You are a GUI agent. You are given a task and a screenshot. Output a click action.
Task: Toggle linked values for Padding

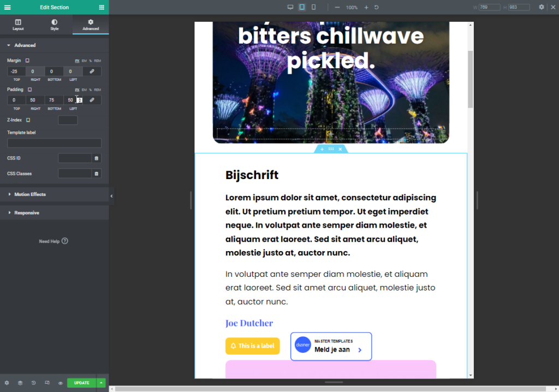[x=92, y=100]
